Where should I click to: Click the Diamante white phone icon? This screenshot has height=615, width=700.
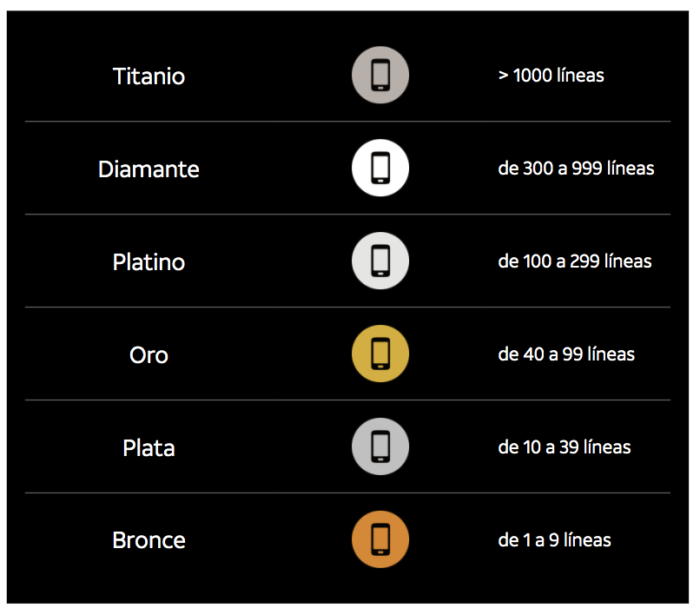point(380,168)
